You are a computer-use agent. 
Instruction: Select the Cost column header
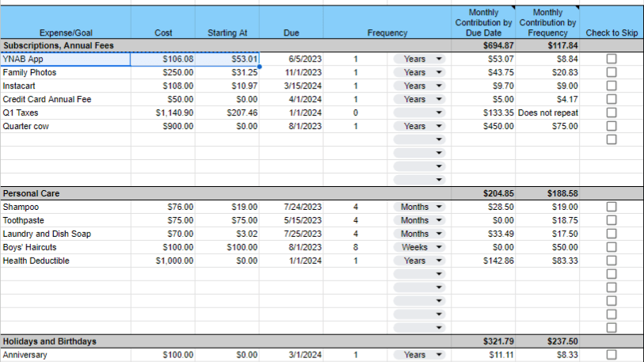[163, 22]
